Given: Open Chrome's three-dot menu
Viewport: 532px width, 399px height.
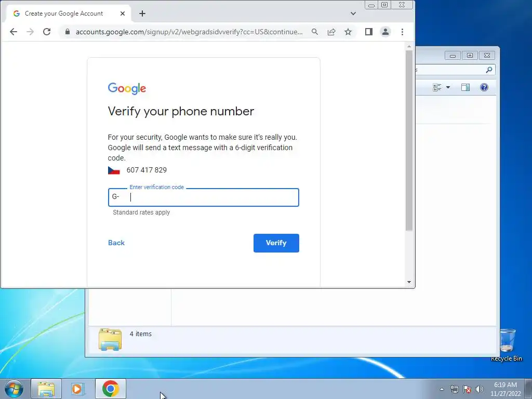Looking at the screenshot, I should point(403,32).
